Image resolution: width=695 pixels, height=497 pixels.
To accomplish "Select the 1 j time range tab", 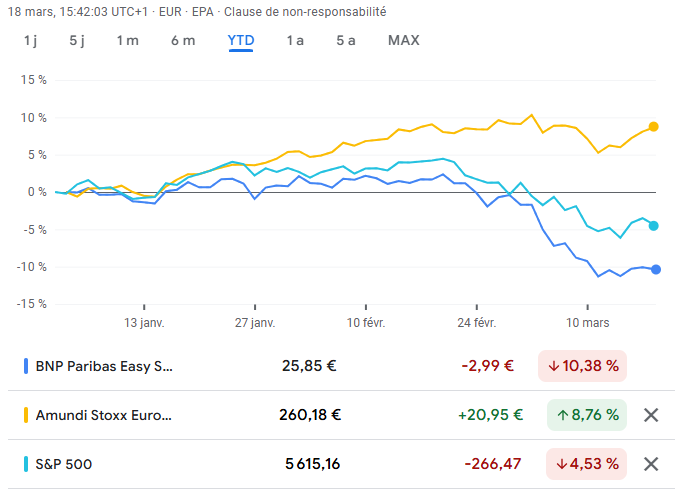I will (x=30, y=40).
